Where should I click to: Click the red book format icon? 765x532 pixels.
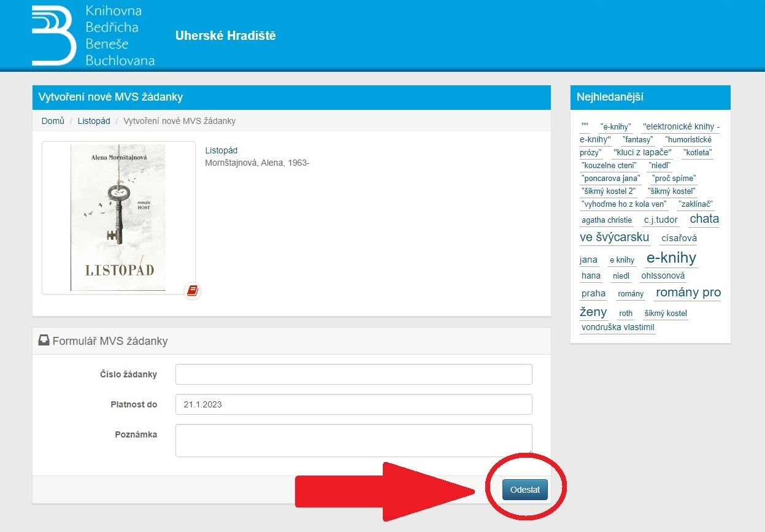click(193, 291)
